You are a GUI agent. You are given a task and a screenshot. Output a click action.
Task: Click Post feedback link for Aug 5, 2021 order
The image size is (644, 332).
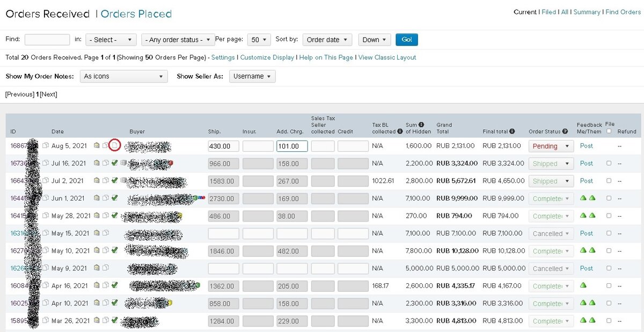pyautogui.click(x=587, y=145)
